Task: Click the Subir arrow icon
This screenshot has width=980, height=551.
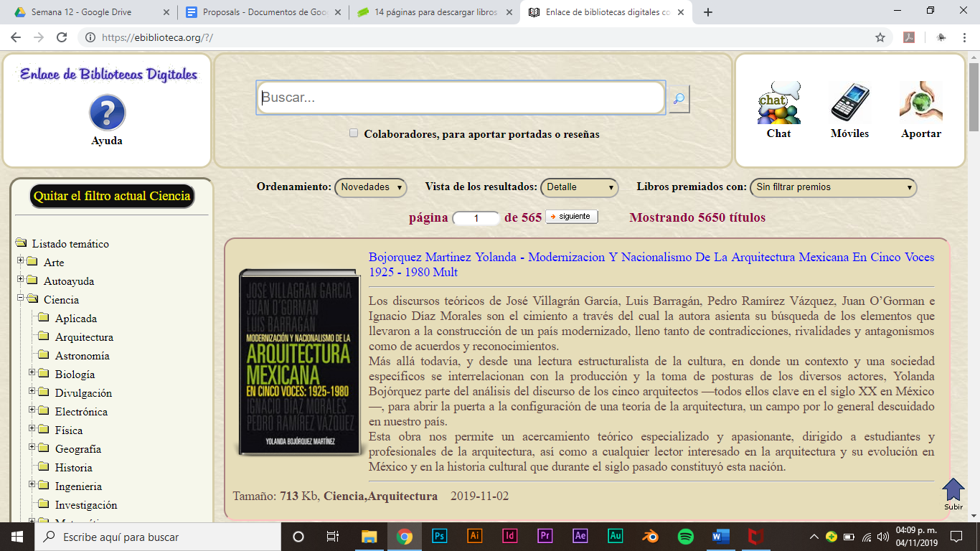Action: [x=953, y=489]
